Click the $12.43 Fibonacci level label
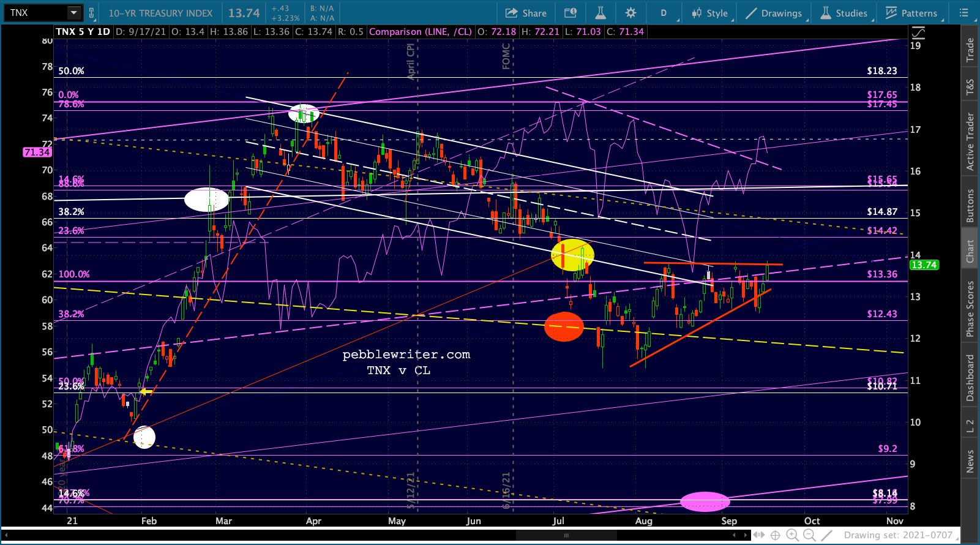 [x=882, y=314]
